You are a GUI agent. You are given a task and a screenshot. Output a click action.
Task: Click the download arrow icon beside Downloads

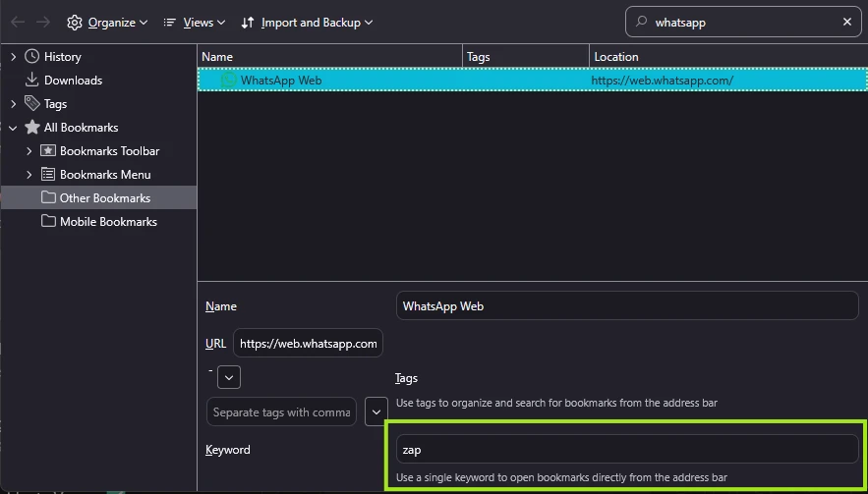point(32,80)
